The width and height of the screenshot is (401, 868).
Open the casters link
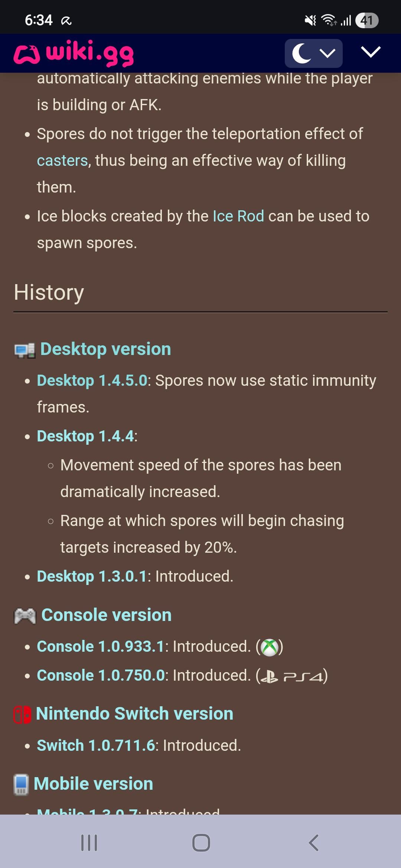coord(62,161)
